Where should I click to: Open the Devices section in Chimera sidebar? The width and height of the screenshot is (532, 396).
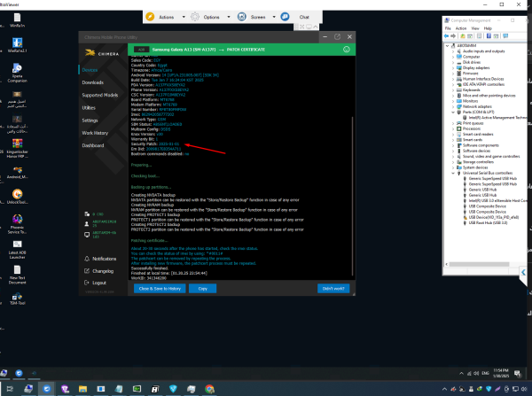[x=90, y=70]
